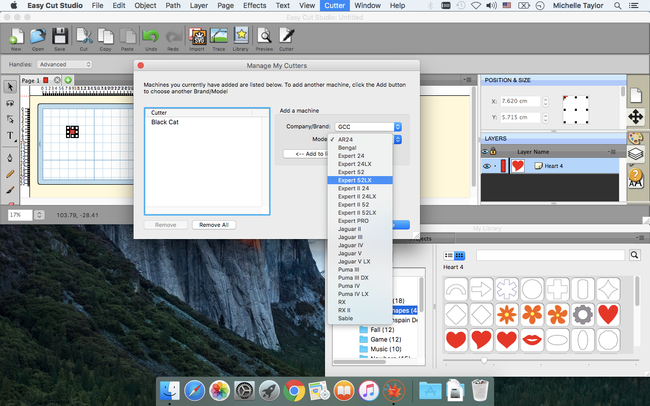This screenshot has height=406, width=650.
Task: Open Spotlight search in menu bar
Action: click(617, 5)
